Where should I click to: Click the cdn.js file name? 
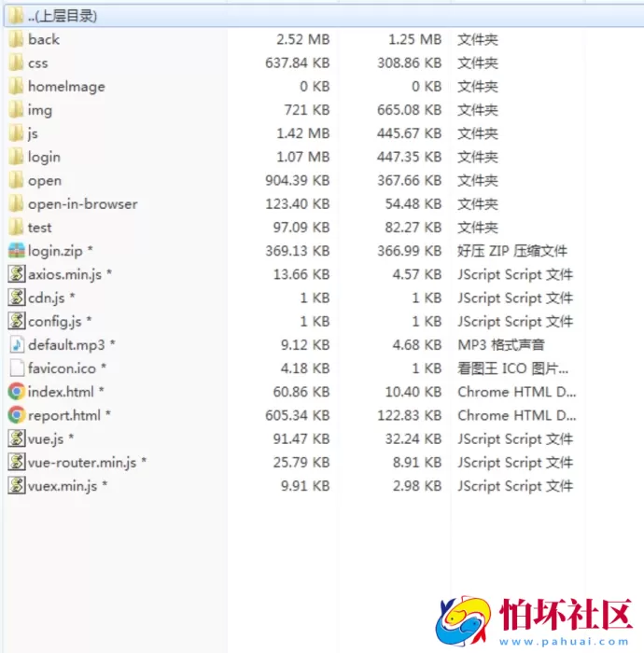[x=47, y=299]
